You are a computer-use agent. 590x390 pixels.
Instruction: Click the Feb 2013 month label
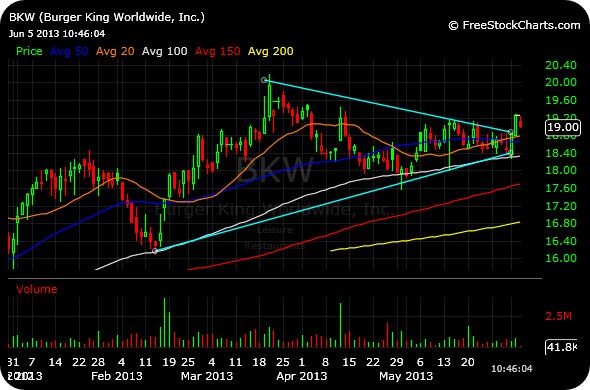[x=117, y=376]
